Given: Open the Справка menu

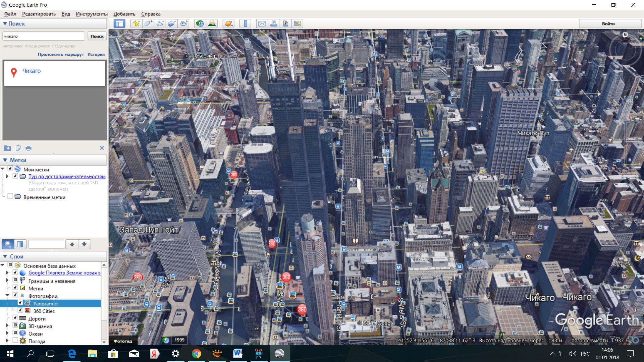Looking at the screenshot, I should pyautogui.click(x=151, y=14).
